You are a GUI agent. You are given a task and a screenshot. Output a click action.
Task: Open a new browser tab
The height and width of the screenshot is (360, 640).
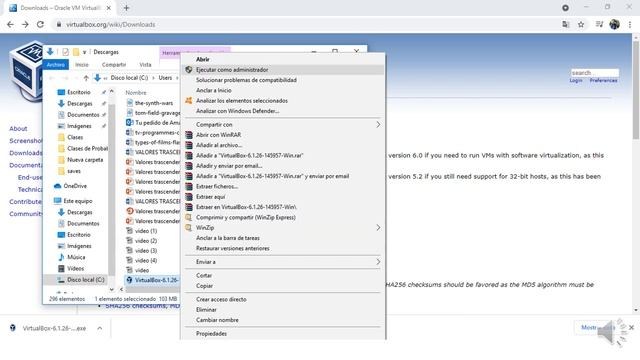click(x=126, y=8)
